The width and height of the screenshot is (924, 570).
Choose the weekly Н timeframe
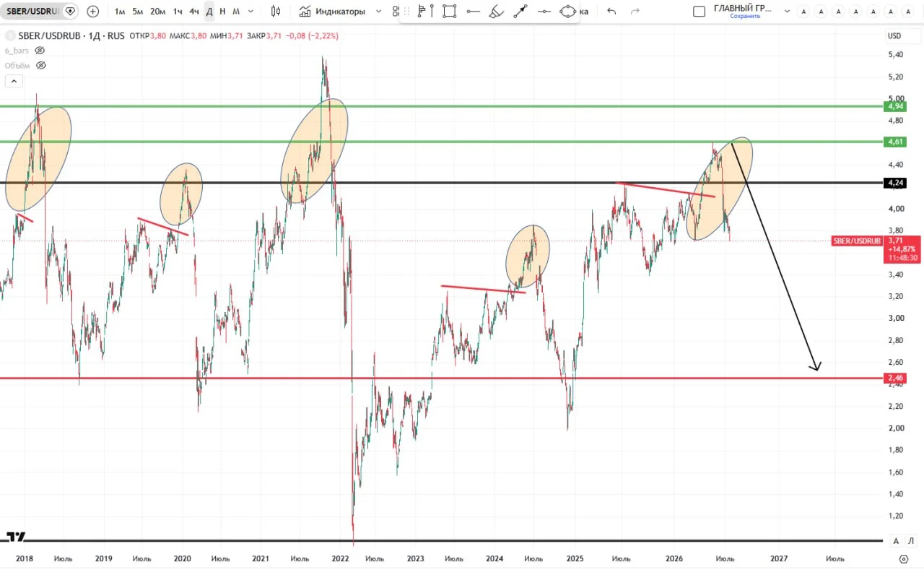tap(222, 12)
